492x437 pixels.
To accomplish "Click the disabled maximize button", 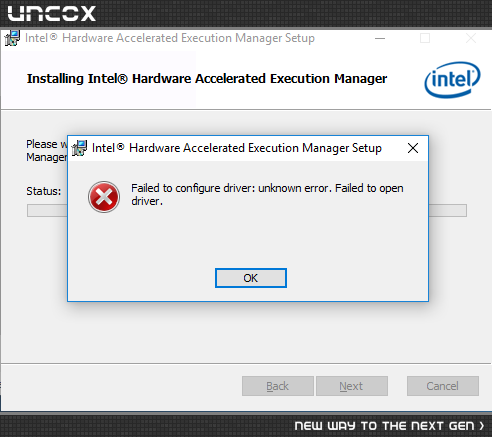I will click(425, 38).
